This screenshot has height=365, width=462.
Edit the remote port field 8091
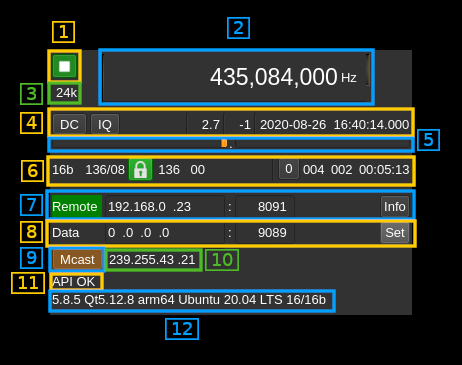click(x=265, y=207)
